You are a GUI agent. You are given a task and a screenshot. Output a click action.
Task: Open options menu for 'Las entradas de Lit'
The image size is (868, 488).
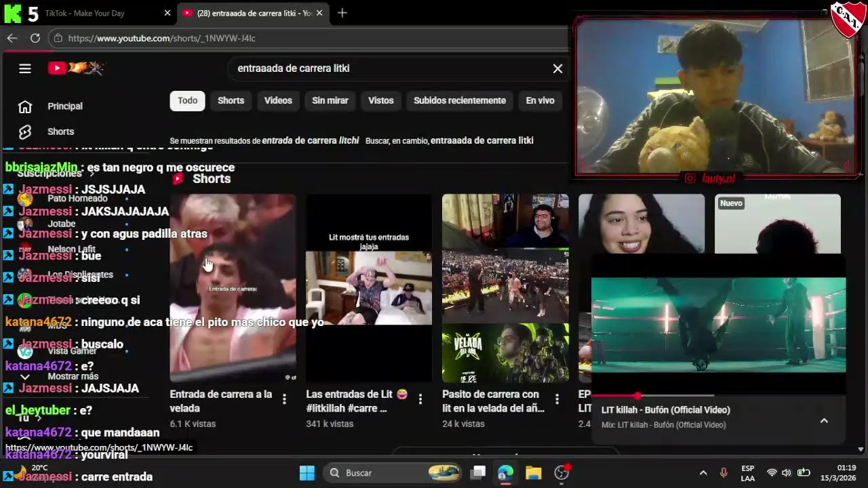click(x=420, y=399)
